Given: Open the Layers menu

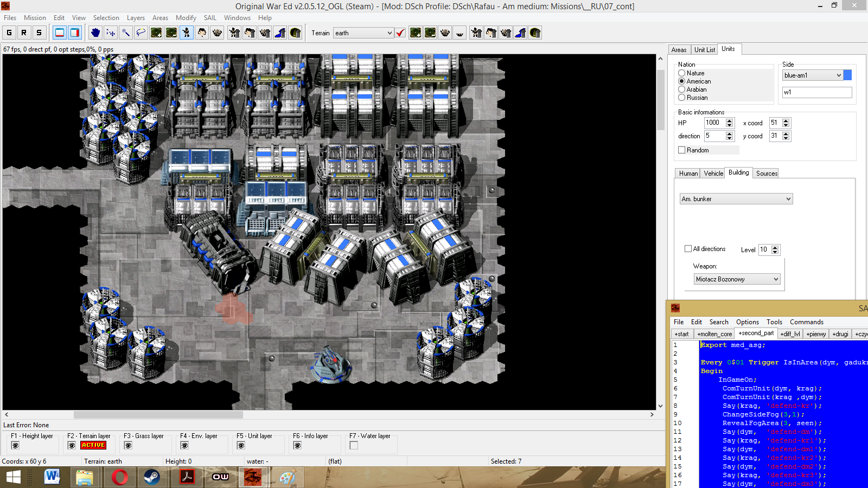Looking at the screenshot, I should click(136, 18).
